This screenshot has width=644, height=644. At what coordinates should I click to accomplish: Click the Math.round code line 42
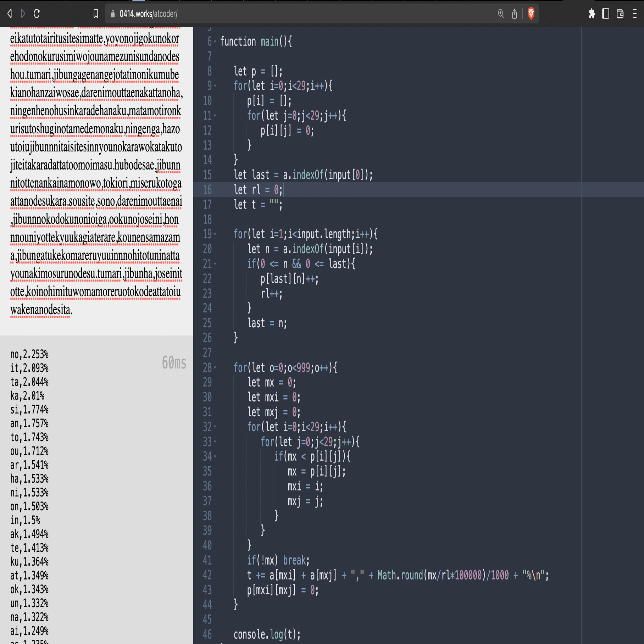click(398, 575)
